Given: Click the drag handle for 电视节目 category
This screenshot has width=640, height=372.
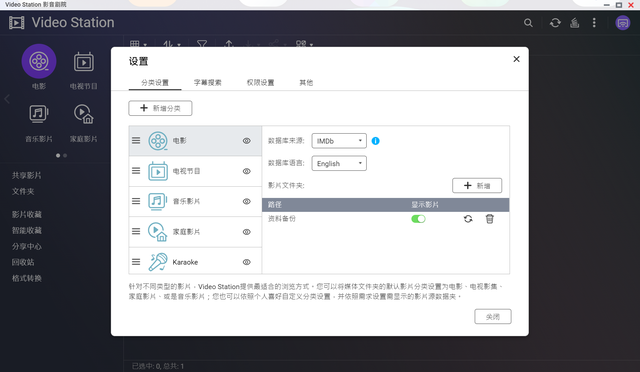Looking at the screenshot, I should tap(136, 171).
